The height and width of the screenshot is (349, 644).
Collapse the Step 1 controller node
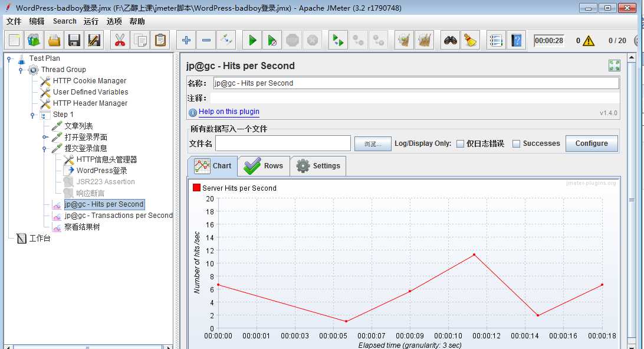pos(32,115)
